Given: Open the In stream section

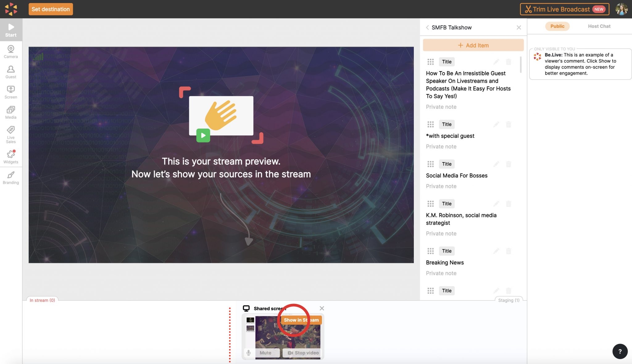Looking at the screenshot, I should point(42,300).
